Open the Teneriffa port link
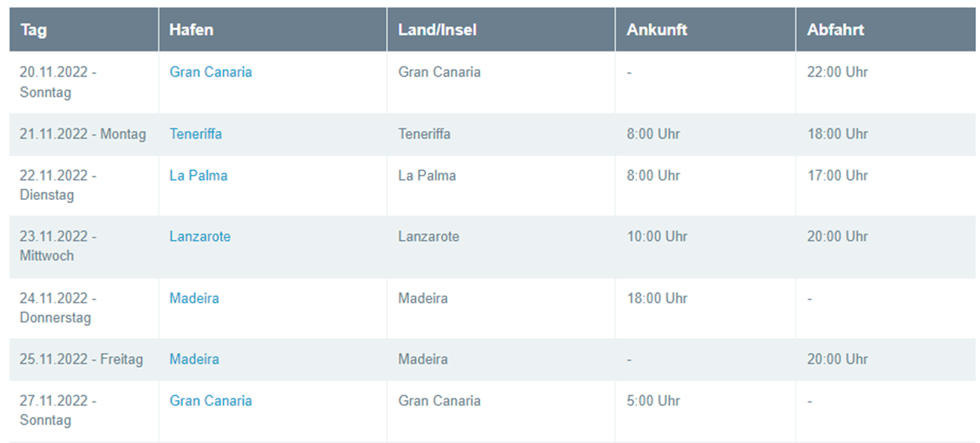 tap(195, 134)
